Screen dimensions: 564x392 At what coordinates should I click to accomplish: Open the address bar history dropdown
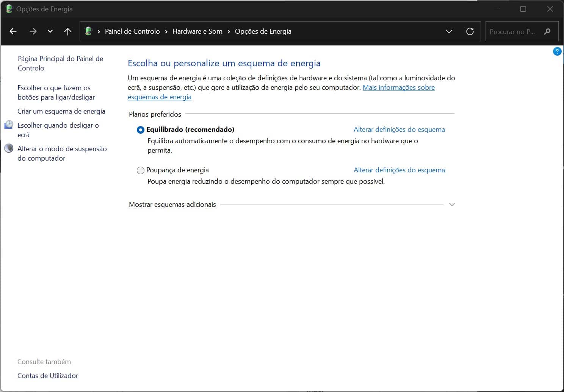pos(449,31)
